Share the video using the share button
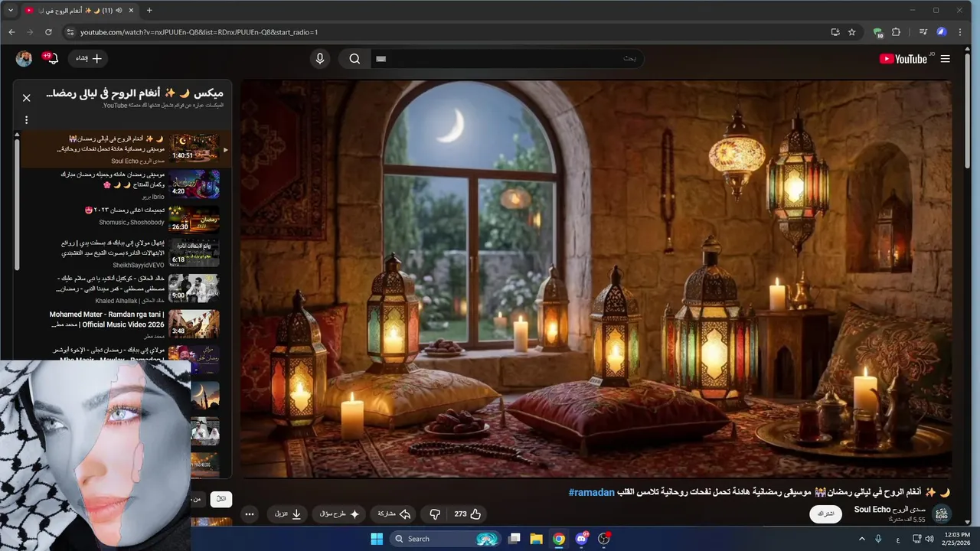Image resolution: width=980 pixels, height=551 pixels. 394,514
